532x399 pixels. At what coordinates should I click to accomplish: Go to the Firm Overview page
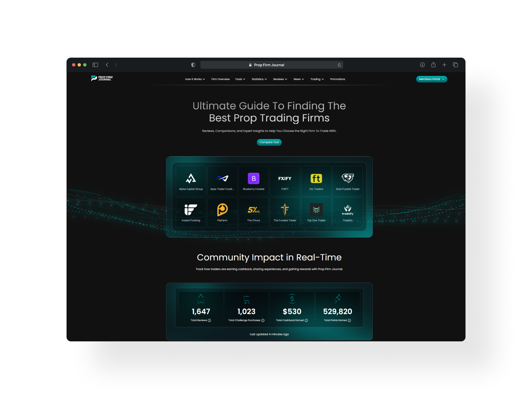[221, 79]
